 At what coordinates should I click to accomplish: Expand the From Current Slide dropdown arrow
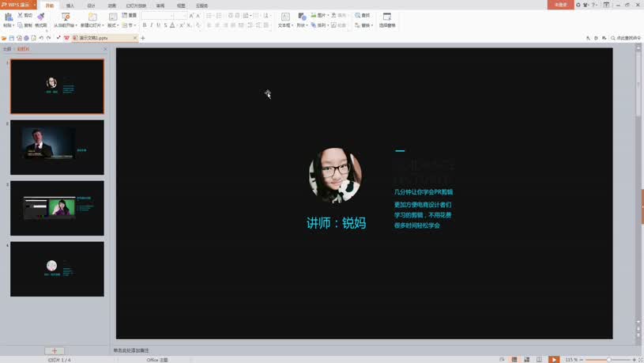tap(76, 25)
